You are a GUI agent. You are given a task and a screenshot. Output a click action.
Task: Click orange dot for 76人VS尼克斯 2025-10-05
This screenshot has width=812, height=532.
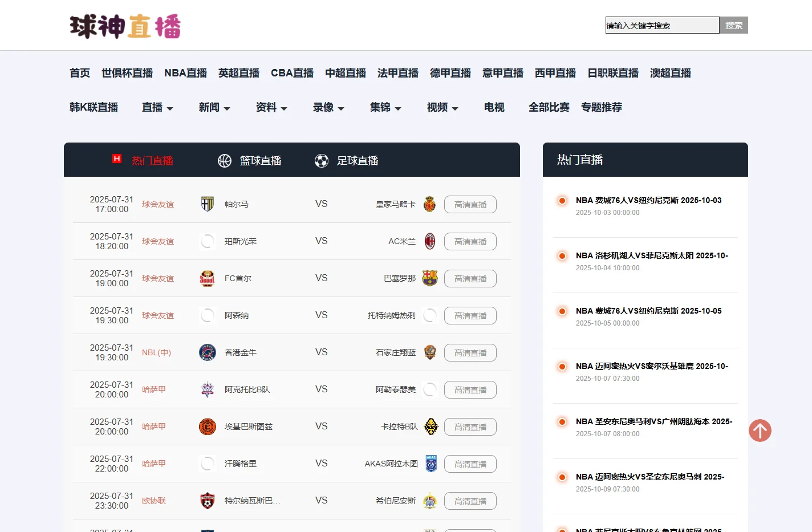tap(562, 311)
